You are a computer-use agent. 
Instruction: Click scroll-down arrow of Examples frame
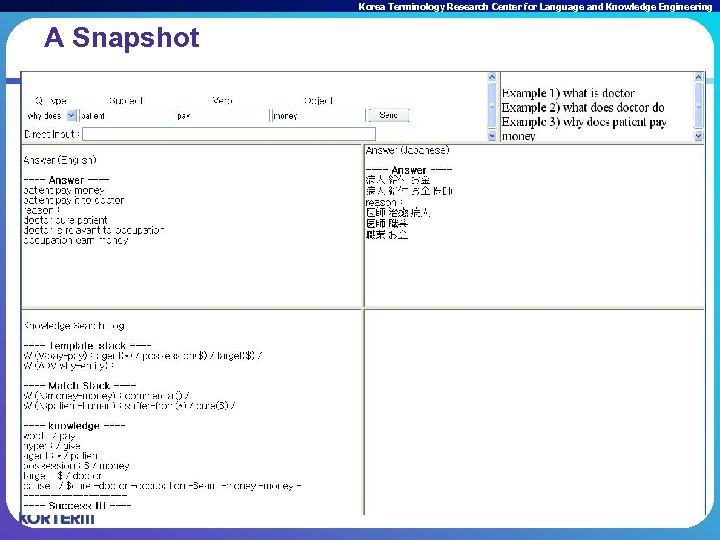pyautogui.click(x=698, y=136)
